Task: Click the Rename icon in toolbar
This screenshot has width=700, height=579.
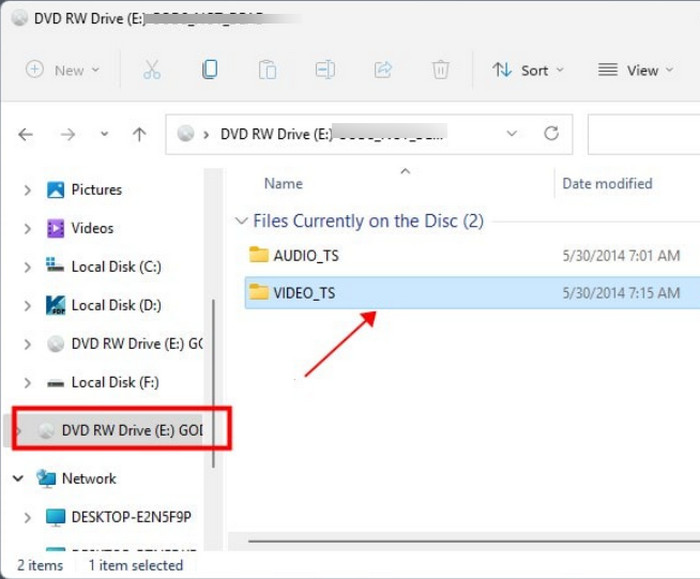Action: (325, 70)
